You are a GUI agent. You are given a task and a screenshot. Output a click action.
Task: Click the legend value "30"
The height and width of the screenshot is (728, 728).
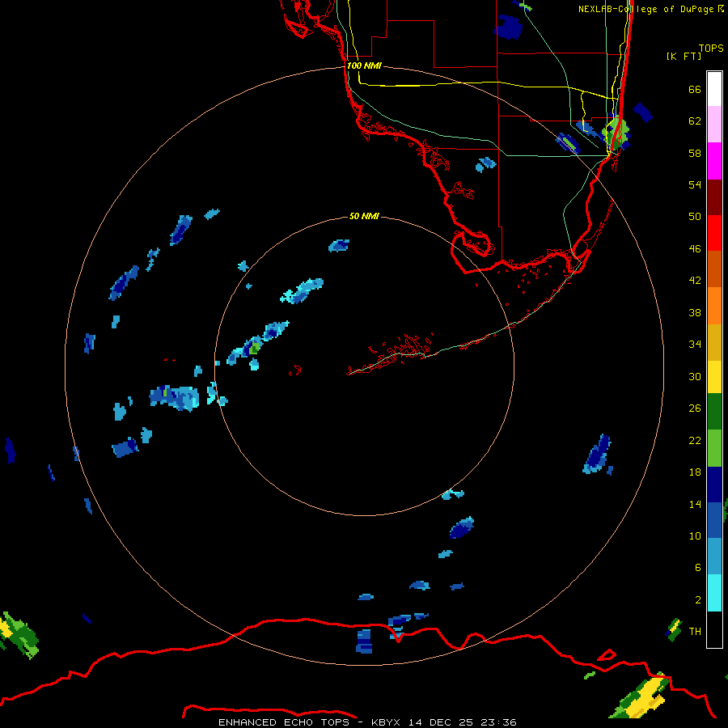click(695, 376)
